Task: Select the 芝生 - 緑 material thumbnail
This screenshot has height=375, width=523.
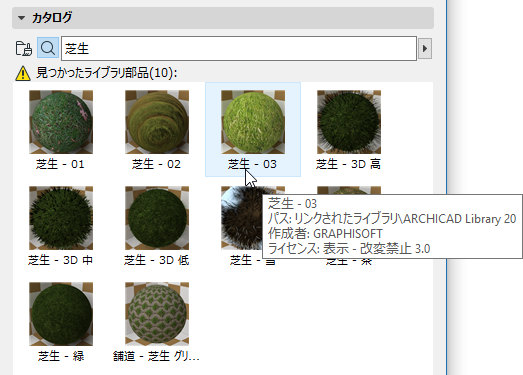Action: [61, 314]
